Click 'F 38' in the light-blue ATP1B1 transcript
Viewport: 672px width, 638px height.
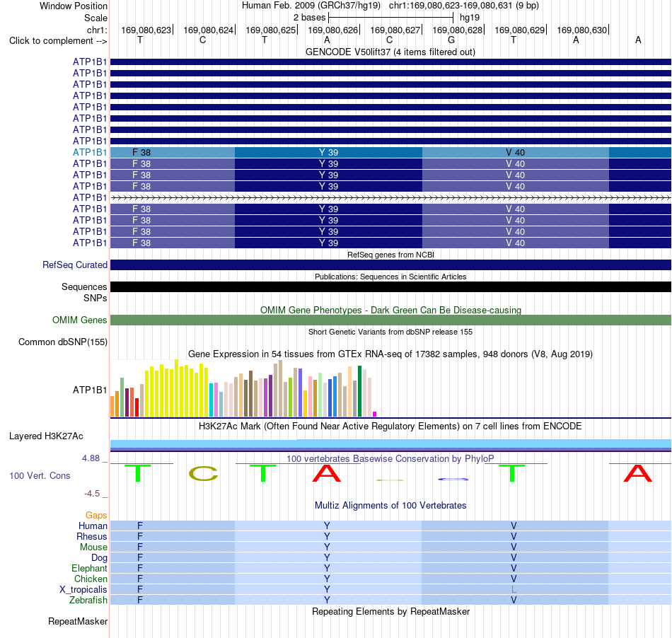point(141,152)
